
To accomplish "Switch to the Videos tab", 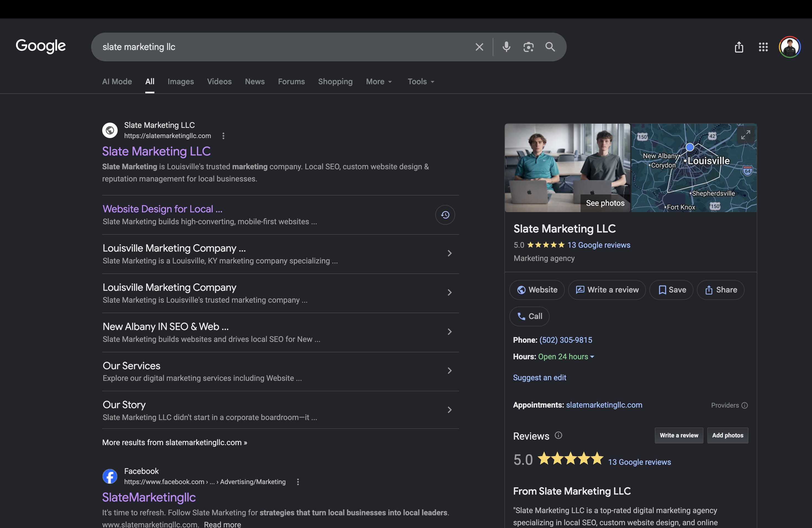I will point(219,81).
